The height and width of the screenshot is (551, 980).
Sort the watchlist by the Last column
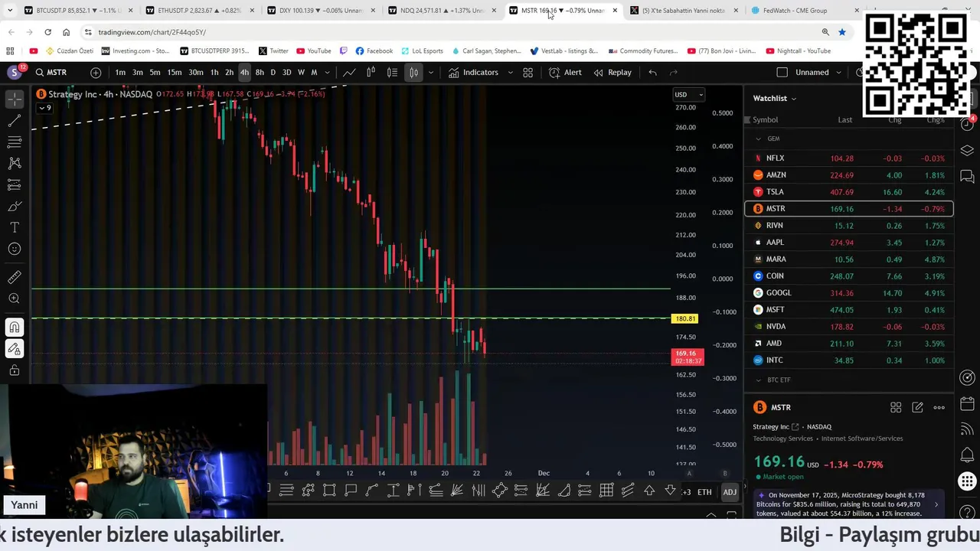[x=844, y=120]
